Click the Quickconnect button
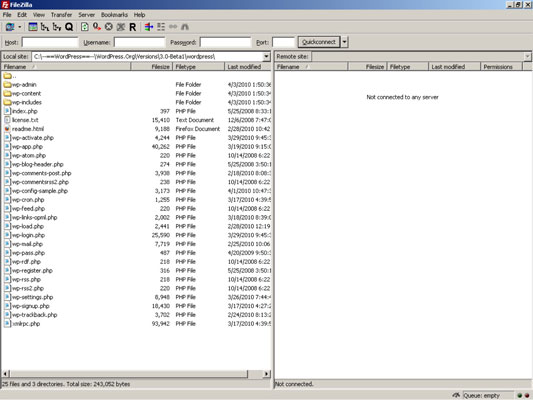The width and height of the screenshot is (533, 400). pos(319,42)
